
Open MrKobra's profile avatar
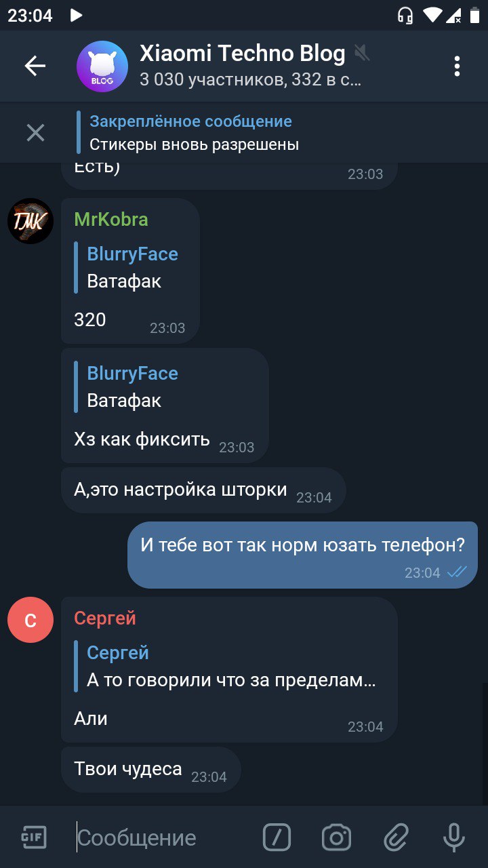30,221
